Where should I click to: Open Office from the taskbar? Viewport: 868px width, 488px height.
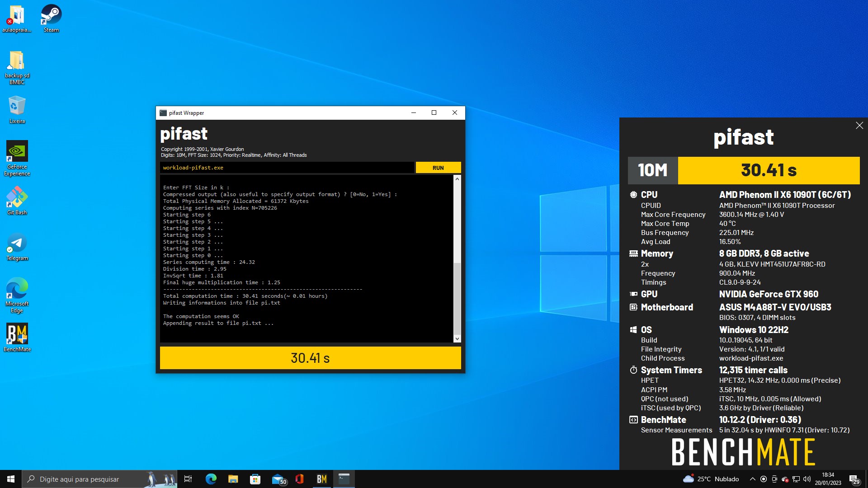click(299, 479)
